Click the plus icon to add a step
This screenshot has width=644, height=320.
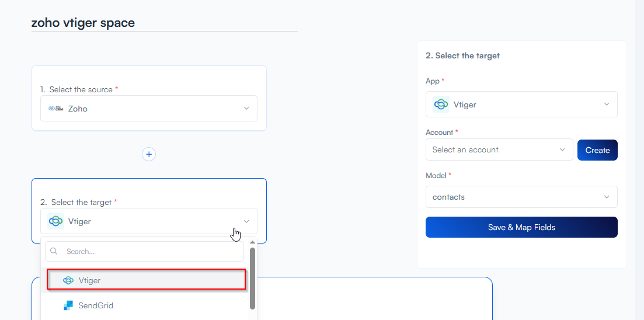pyautogui.click(x=149, y=154)
